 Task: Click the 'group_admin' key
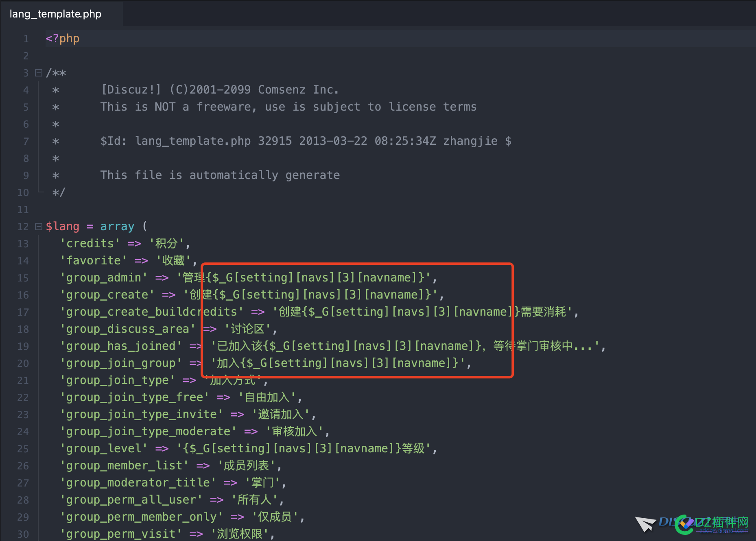coord(104,277)
